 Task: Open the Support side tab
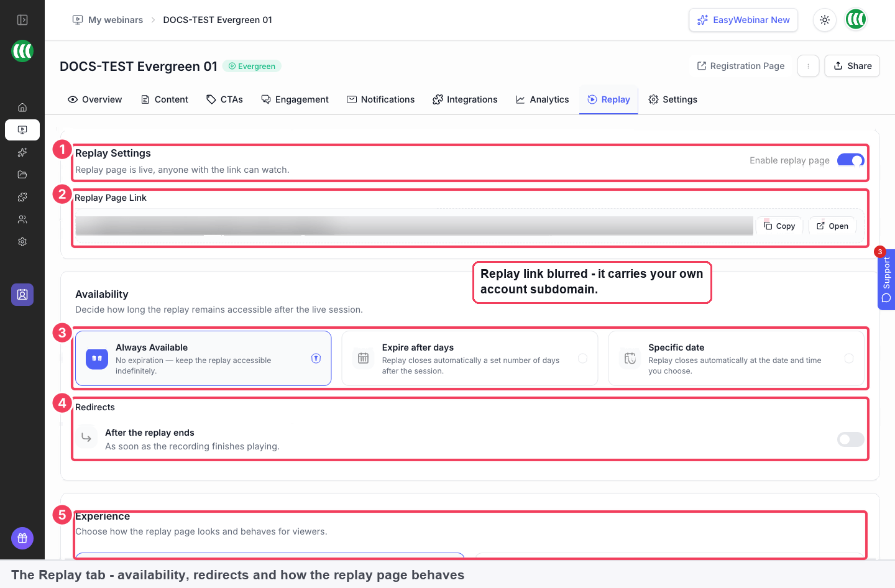tap(886, 279)
